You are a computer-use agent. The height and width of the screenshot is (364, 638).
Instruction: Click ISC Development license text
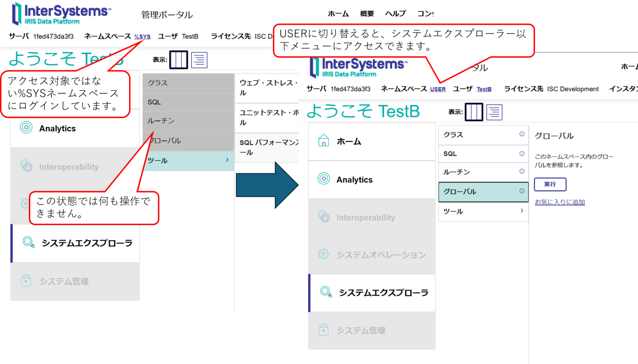[x=573, y=89]
